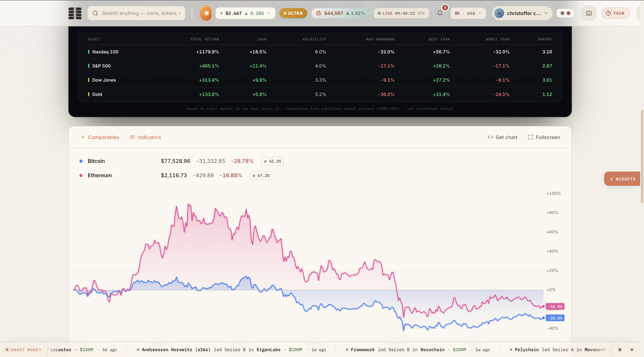This screenshot has height=357, width=644.
Task: Sort by VOLATILITY column header
Action: click(314, 39)
